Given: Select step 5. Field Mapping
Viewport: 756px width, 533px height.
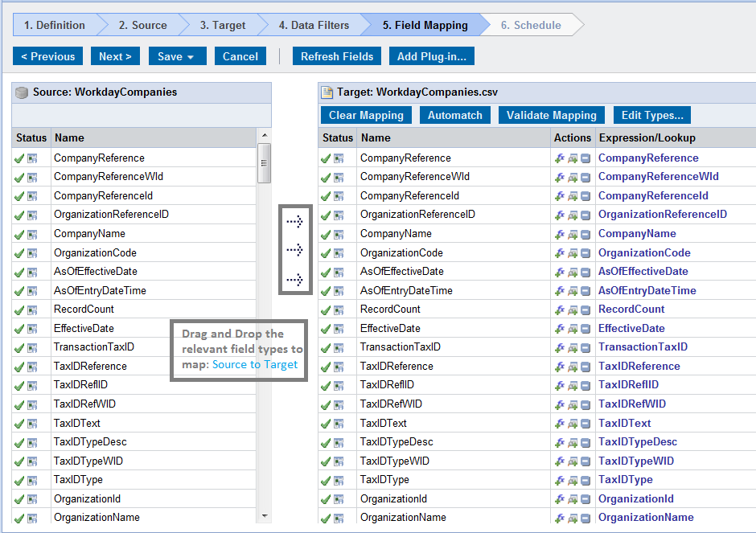Looking at the screenshot, I should point(425,25).
